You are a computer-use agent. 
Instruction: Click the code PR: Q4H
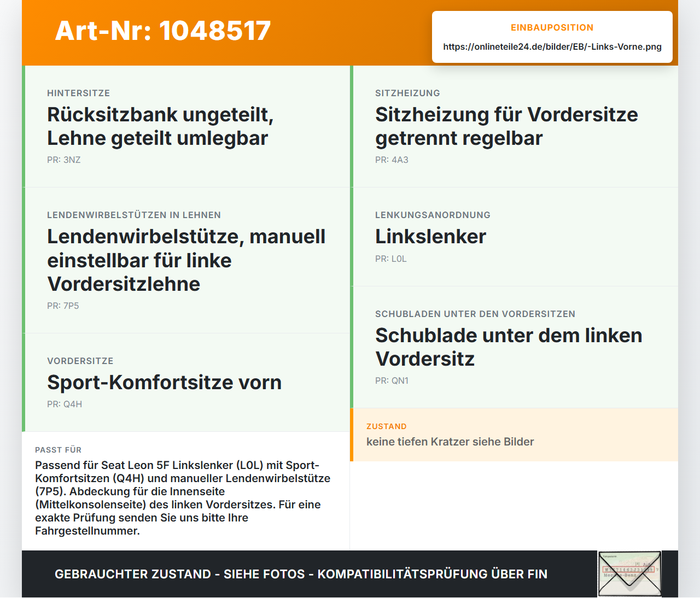65,404
